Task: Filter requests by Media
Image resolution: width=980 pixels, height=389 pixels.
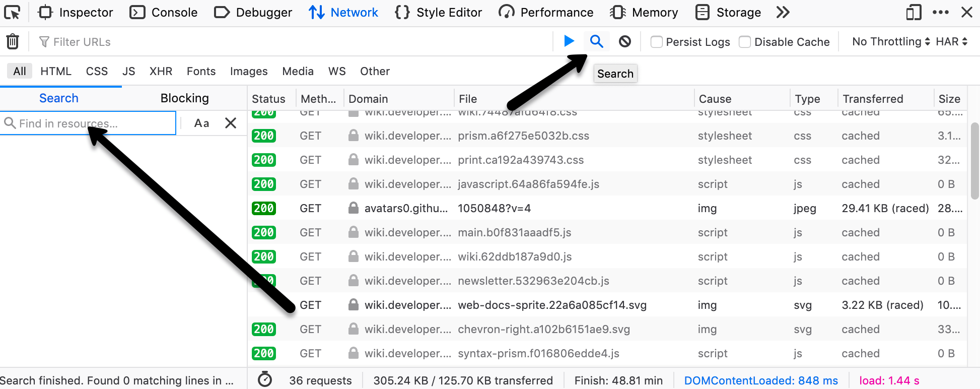Action: pyautogui.click(x=298, y=71)
